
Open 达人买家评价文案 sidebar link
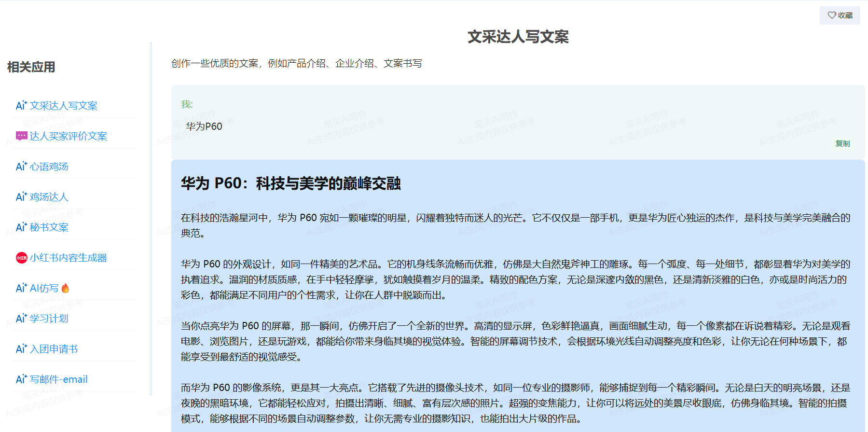pyautogui.click(x=68, y=136)
